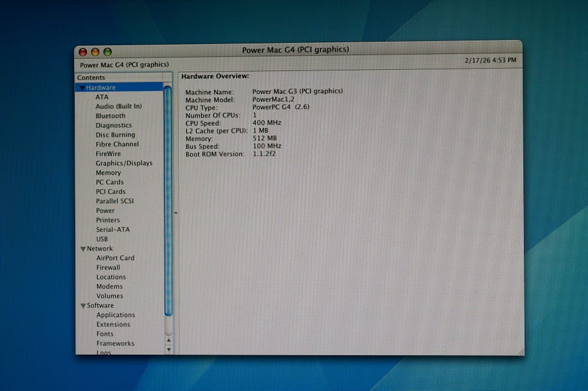Screen dimensions: 588x391
Task: Click the '1.1.2f2' Boot ROM version
Action: [x=264, y=154]
